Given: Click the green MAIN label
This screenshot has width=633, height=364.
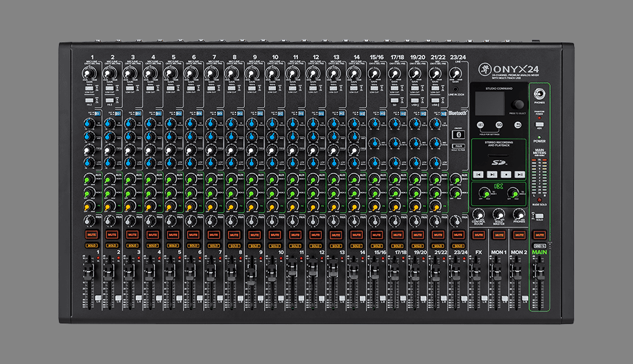Looking at the screenshot, I should click(539, 252).
